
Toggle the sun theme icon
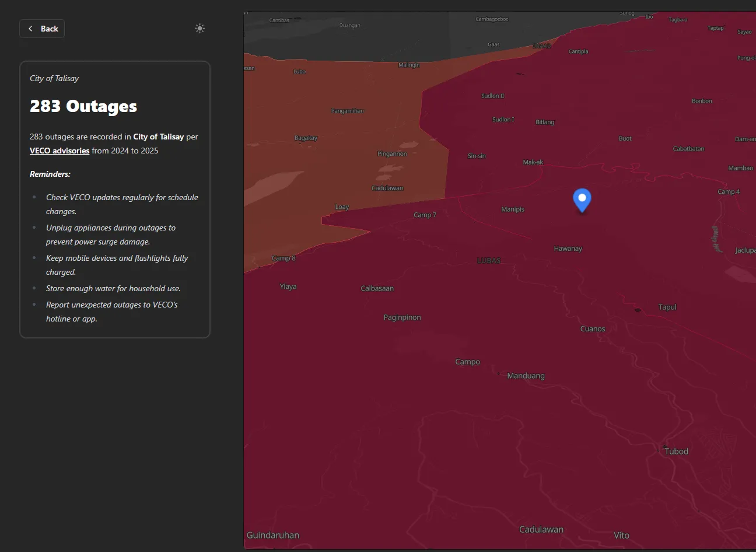(199, 29)
